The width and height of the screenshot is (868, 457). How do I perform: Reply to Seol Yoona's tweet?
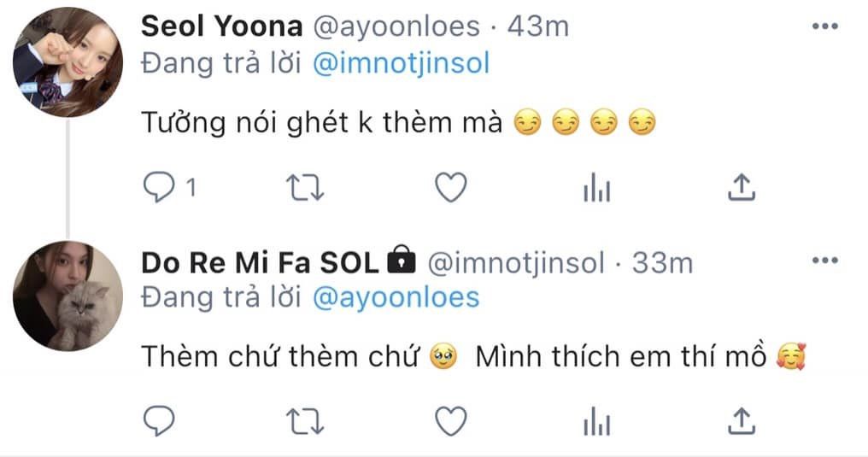click(159, 188)
